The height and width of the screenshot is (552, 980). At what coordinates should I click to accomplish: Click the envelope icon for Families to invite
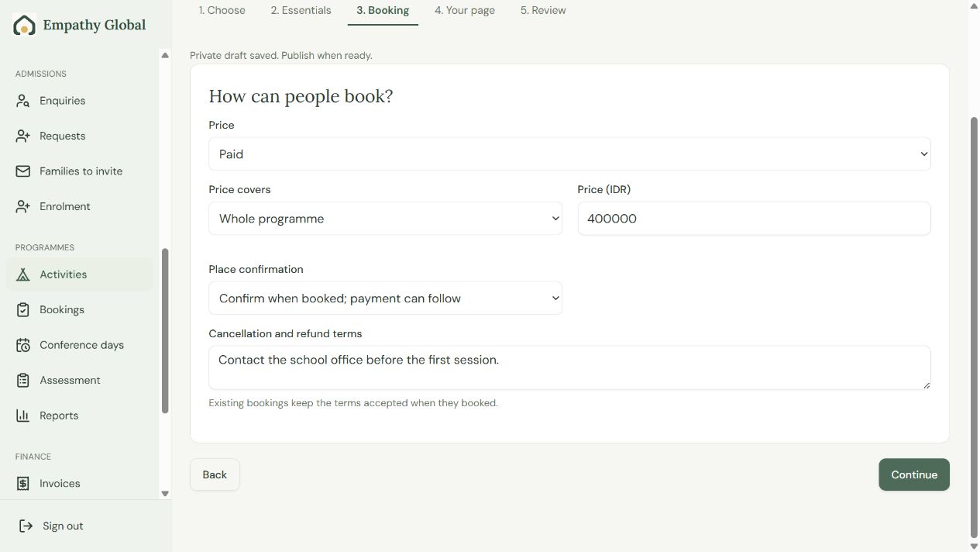23,171
